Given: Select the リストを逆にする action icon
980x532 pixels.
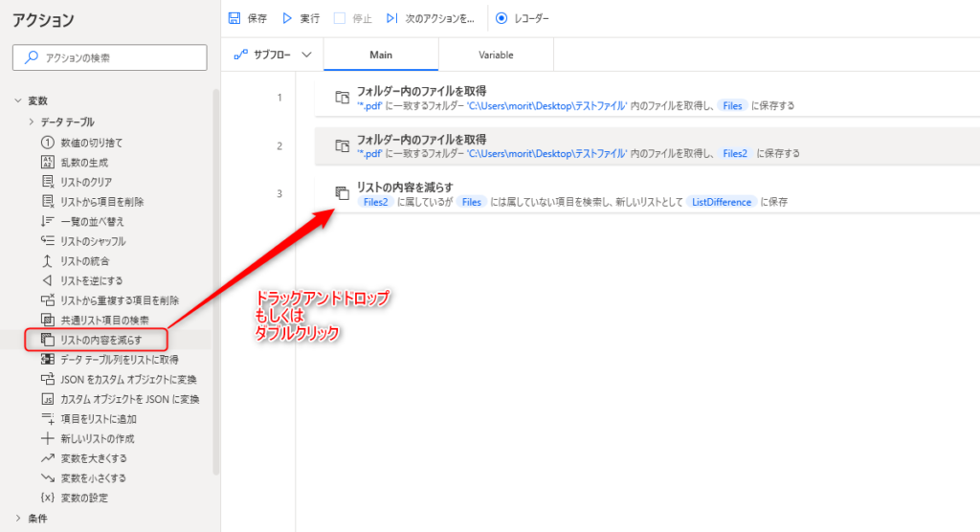Looking at the screenshot, I should (47, 280).
